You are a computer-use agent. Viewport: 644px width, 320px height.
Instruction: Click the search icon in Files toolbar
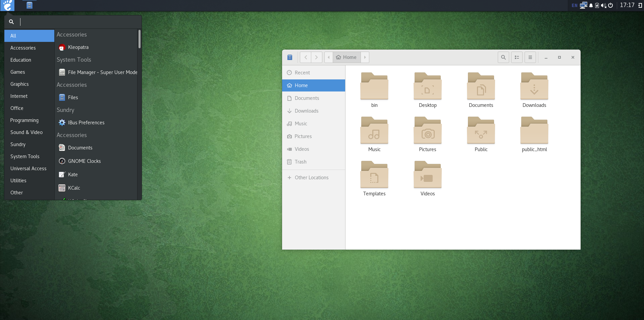pos(503,57)
